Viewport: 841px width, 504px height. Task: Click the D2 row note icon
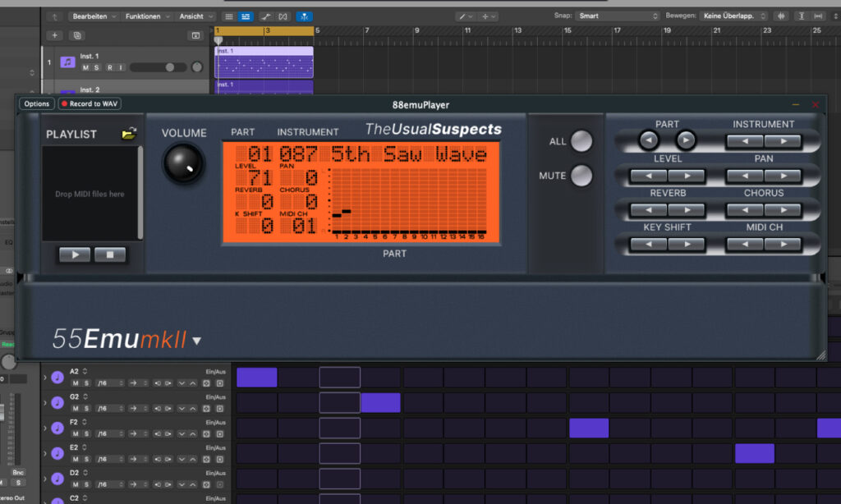[x=57, y=479]
